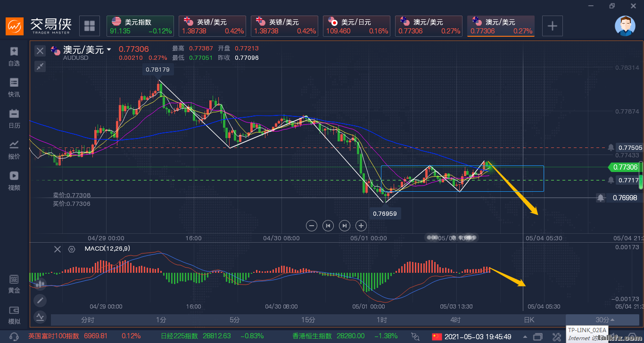Open the indicators line-chart icon
The image size is (644, 343).
(x=40, y=317)
